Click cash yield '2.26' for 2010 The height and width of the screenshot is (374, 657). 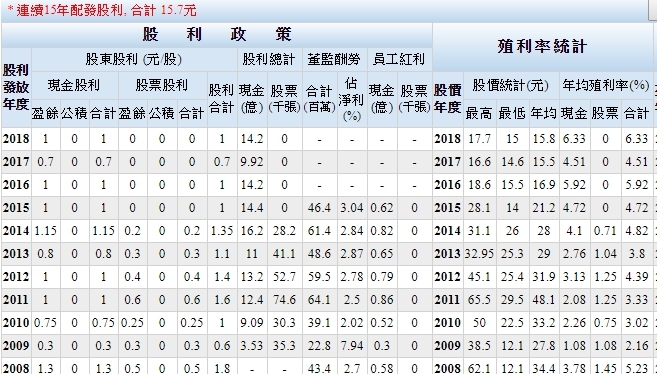click(574, 323)
